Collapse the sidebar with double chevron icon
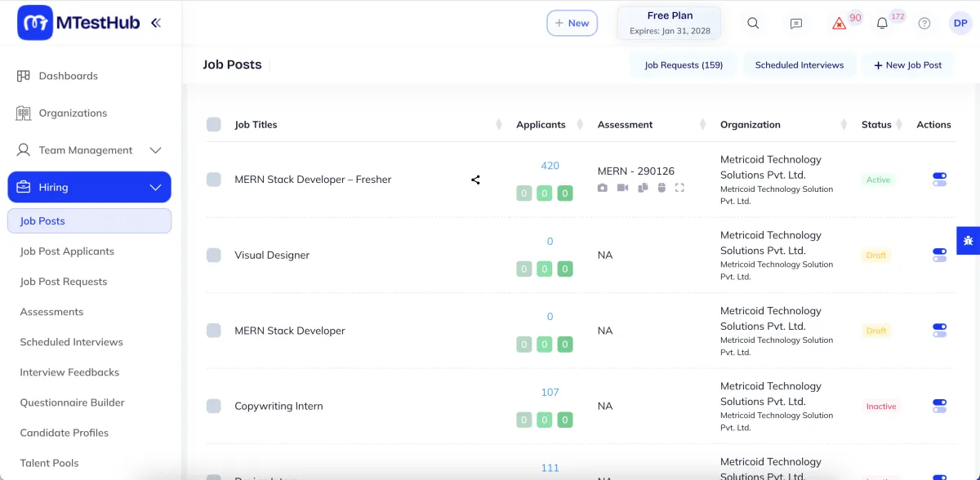 (x=155, y=23)
